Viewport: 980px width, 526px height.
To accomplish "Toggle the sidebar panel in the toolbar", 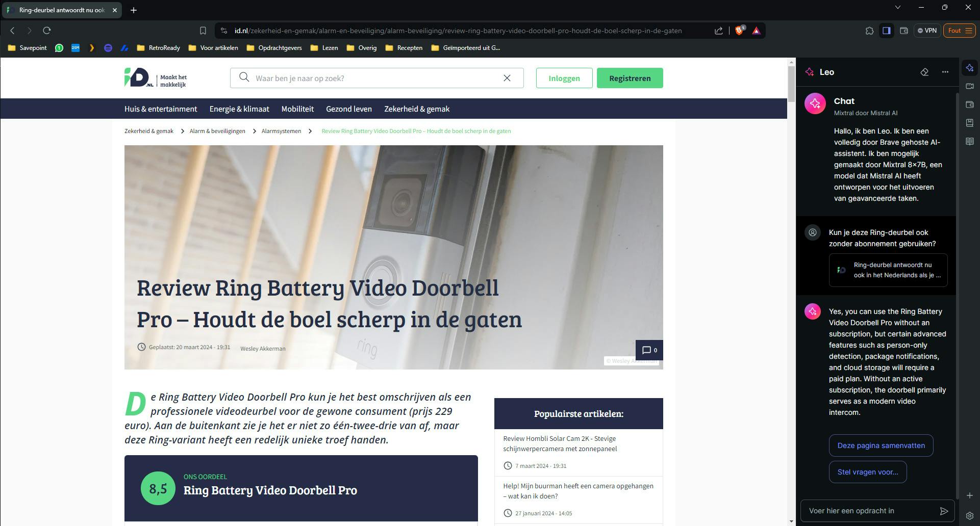I will [887, 31].
